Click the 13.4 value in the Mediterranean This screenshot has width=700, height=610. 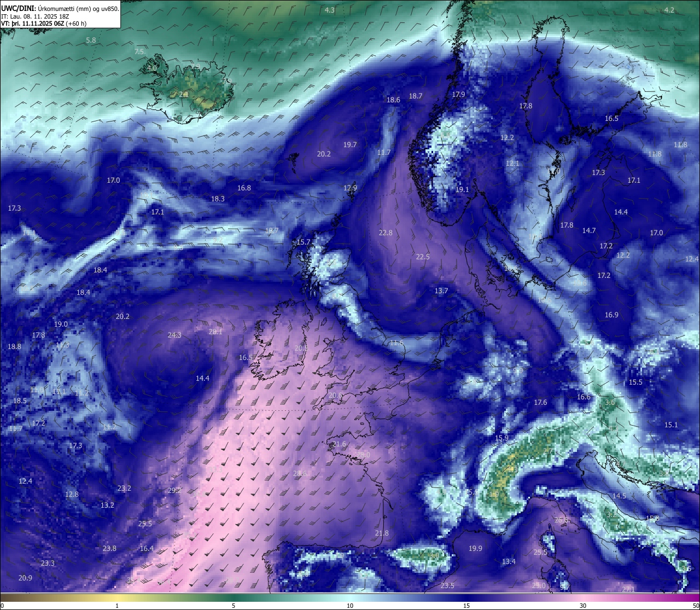coord(509,562)
